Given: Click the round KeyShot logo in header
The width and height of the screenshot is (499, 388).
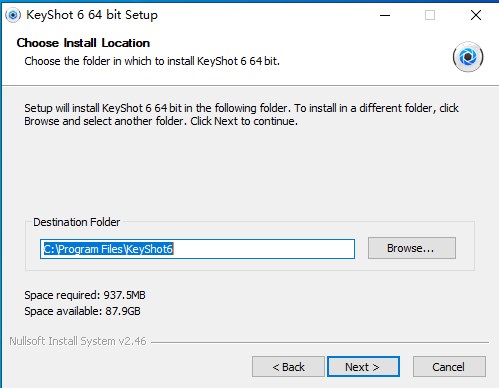Looking at the screenshot, I should coord(468,57).
